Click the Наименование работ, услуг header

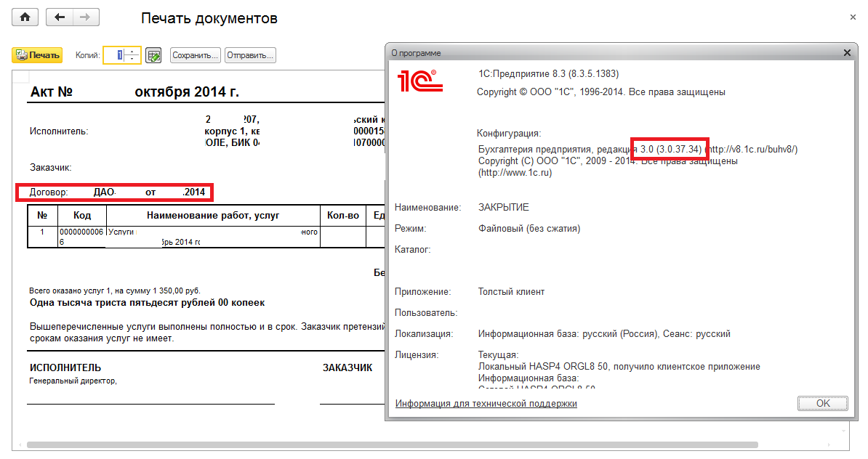213,215
